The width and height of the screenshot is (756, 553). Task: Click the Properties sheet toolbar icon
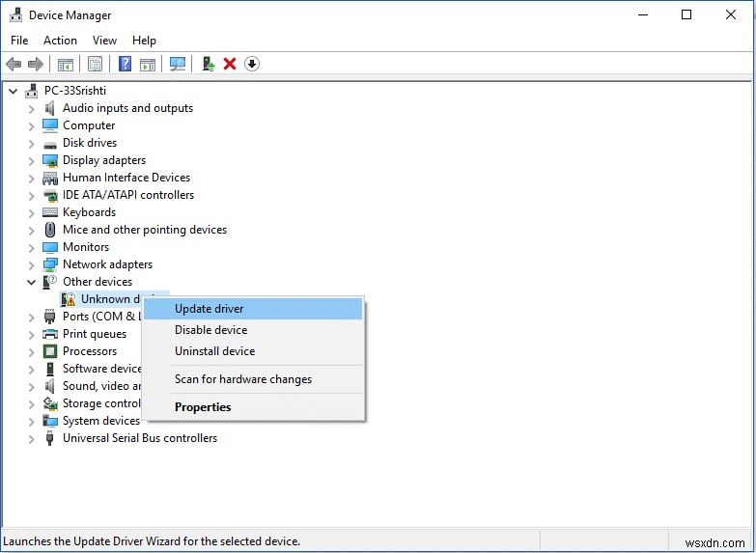pyautogui.click(x=95, y=64)
